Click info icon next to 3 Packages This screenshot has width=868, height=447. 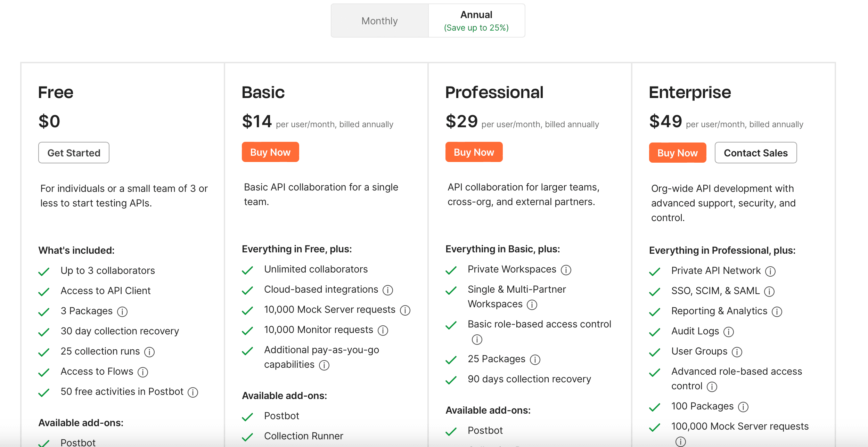tap(122, 311)
